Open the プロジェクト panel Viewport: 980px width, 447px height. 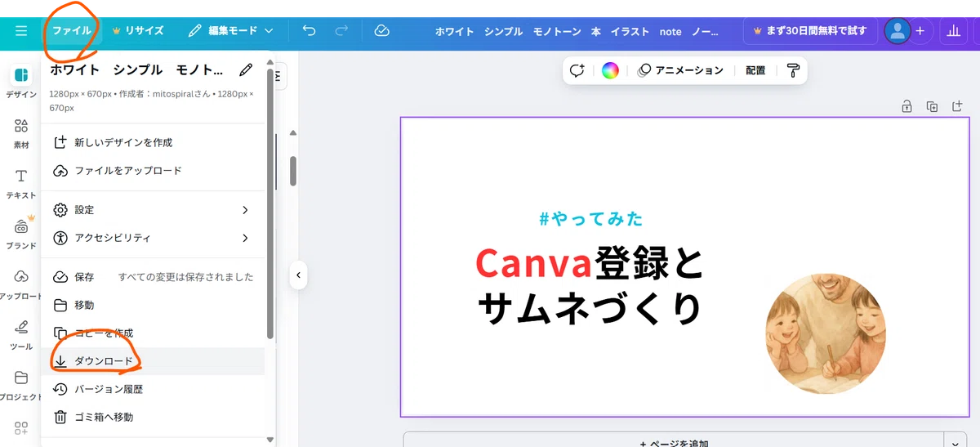tap(21, 384)
